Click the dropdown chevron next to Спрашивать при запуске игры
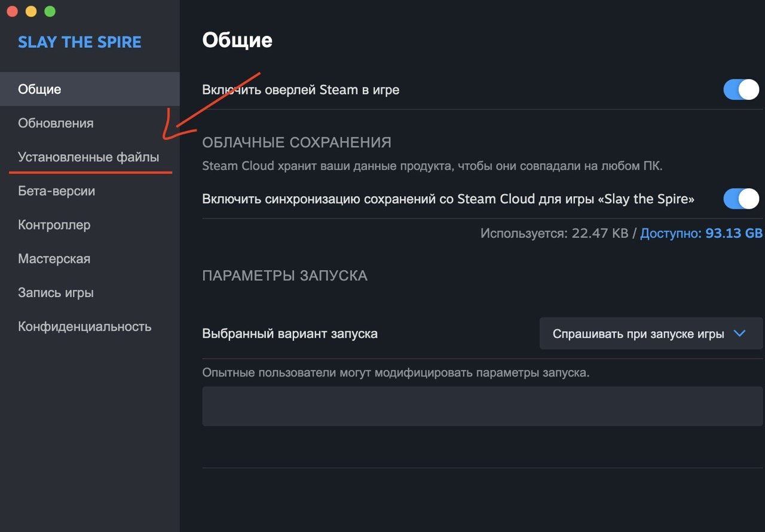This screenshot has height=532, width=765. [x=739, y=334]
